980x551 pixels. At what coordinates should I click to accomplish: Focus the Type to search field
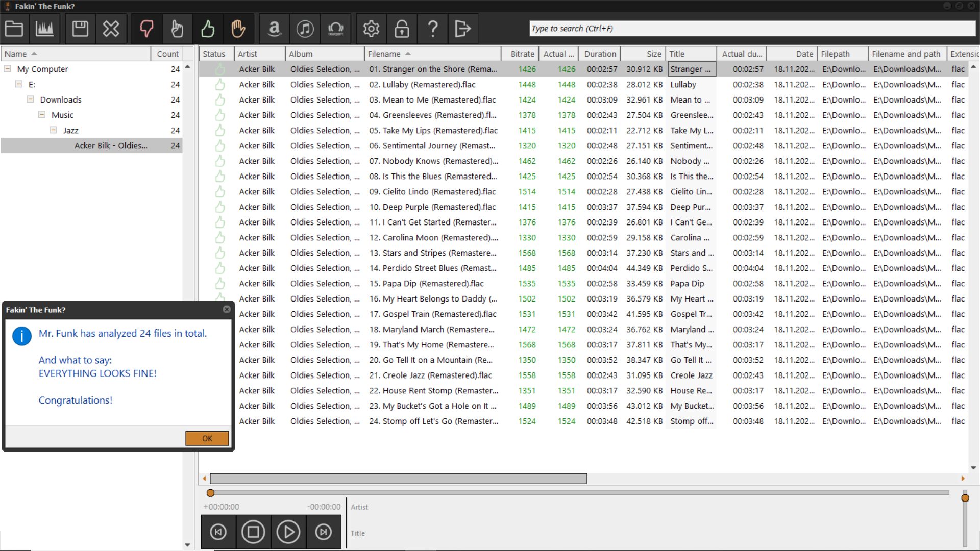pyautogui.click(x=751, y=29)
